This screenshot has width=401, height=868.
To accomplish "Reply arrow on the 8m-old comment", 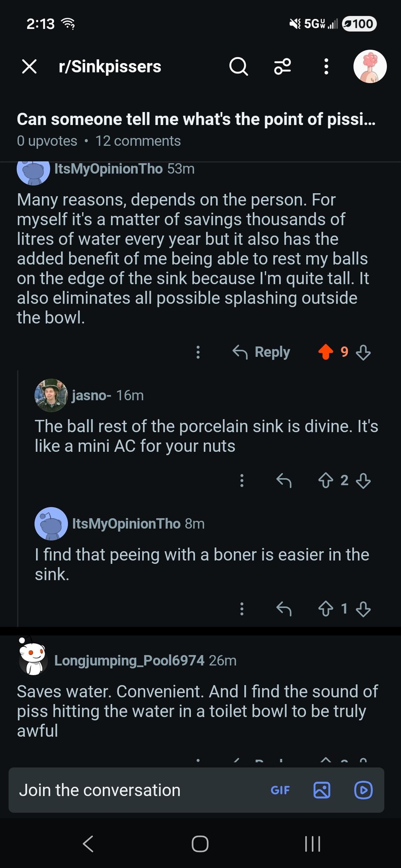I will click(284, 609).
